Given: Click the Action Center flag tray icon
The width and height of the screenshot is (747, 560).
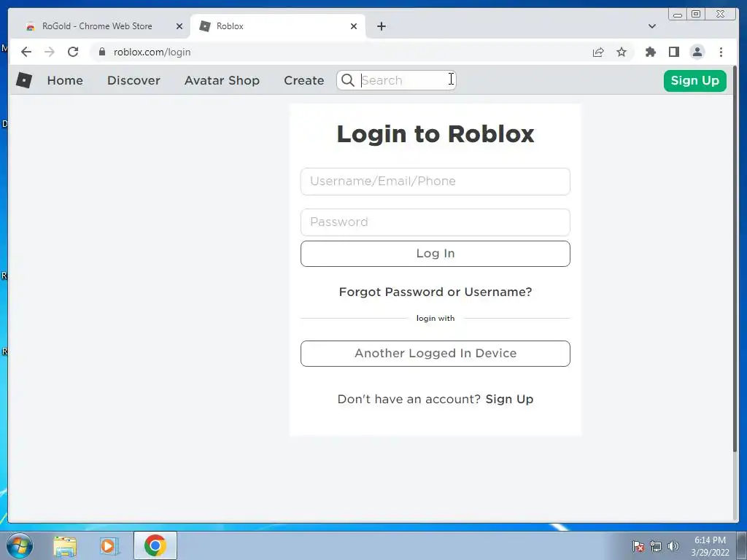Looking at the screenshot, I should point(638,546).
